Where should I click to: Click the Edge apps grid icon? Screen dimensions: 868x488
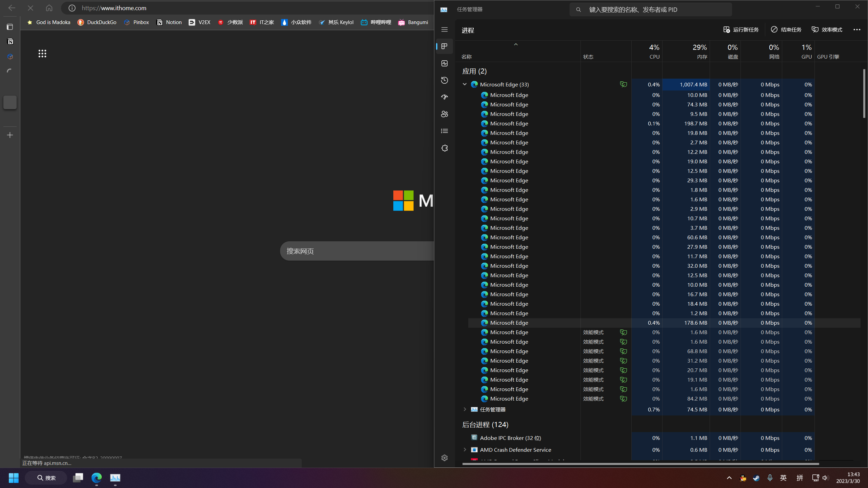42,54
